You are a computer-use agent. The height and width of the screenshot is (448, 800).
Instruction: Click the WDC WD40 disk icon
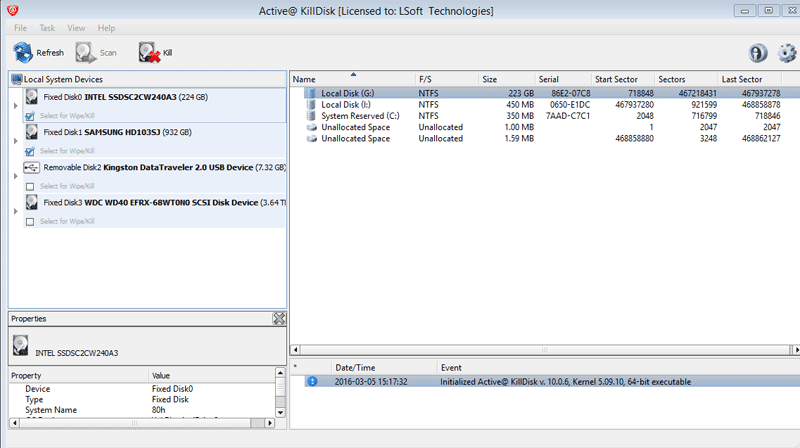pos(32,203)
